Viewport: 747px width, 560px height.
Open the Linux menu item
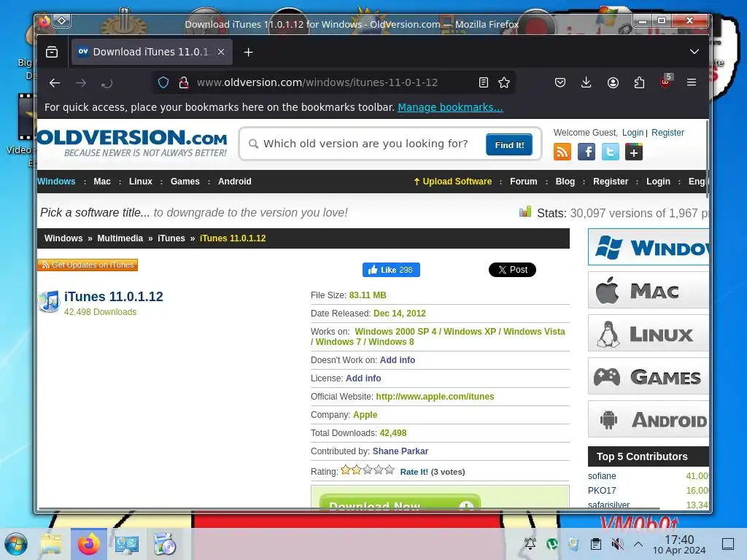[x=141, y=182]
